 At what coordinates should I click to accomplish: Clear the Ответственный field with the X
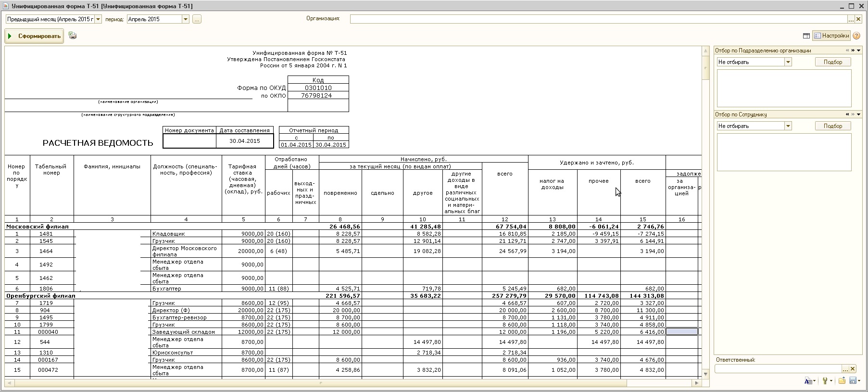tap(853, 369)
